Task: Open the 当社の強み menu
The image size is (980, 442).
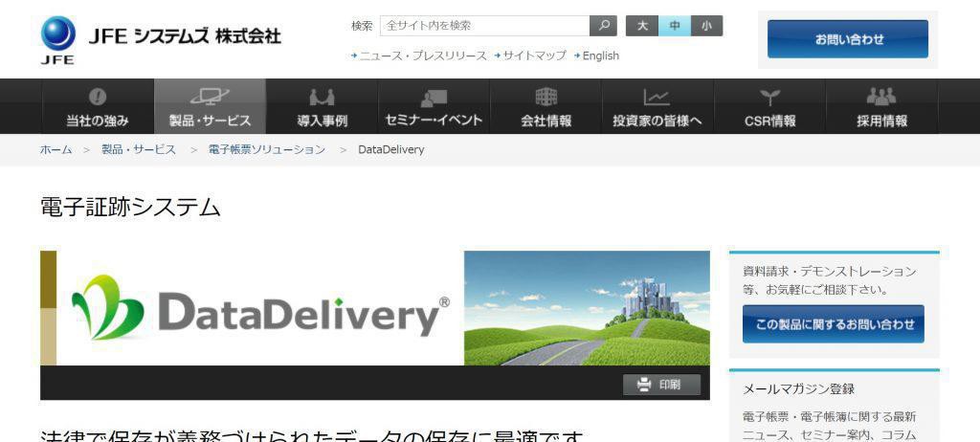Action: [x=98, y=106]
